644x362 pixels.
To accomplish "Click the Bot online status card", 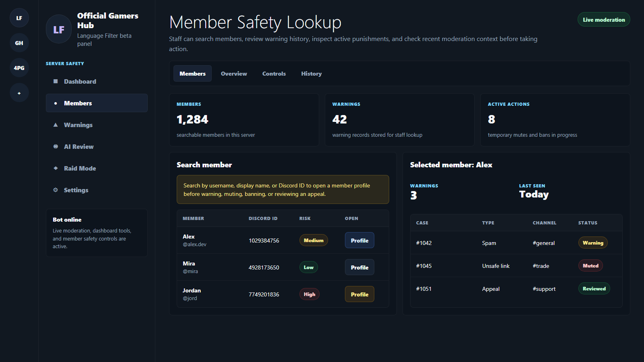I will point(97,233).
